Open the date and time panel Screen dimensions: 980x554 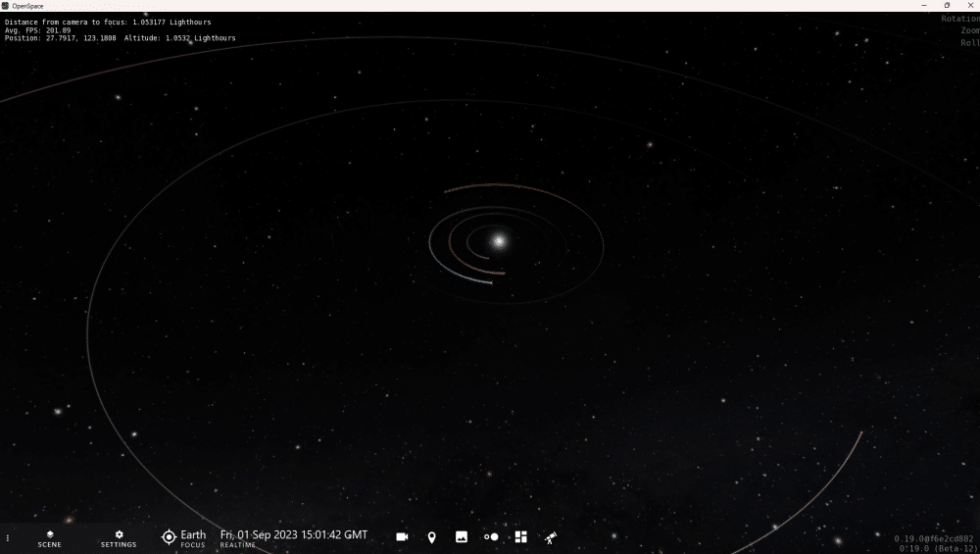coord(294,538)
